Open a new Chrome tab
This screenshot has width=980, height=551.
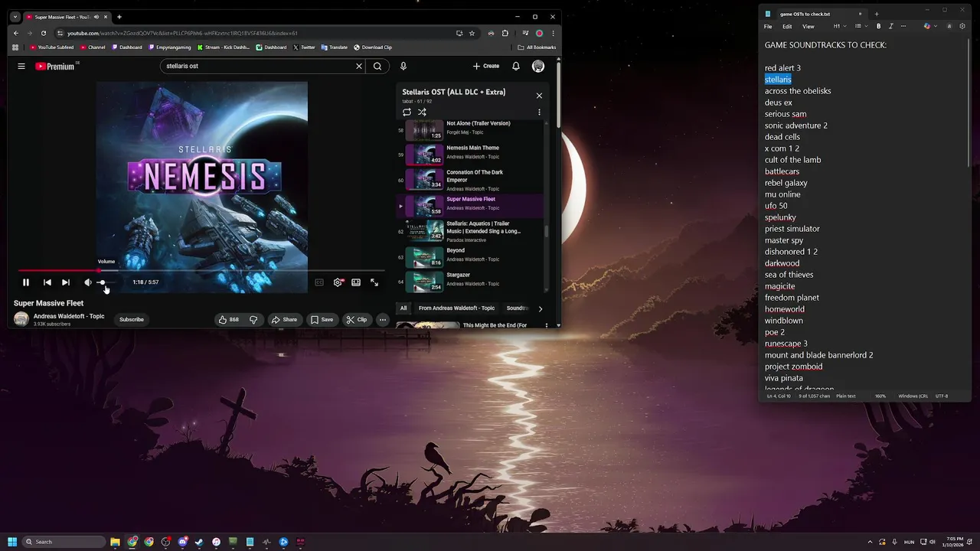(x=119, y=17)
